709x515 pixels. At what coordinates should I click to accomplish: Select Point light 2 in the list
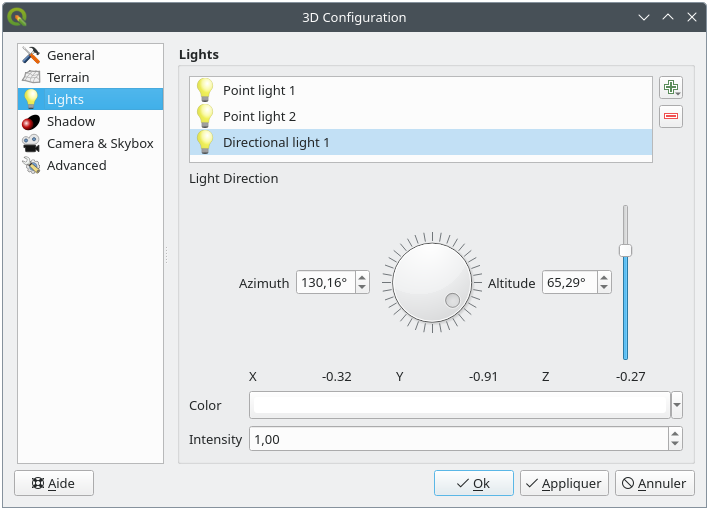[421, 116]
